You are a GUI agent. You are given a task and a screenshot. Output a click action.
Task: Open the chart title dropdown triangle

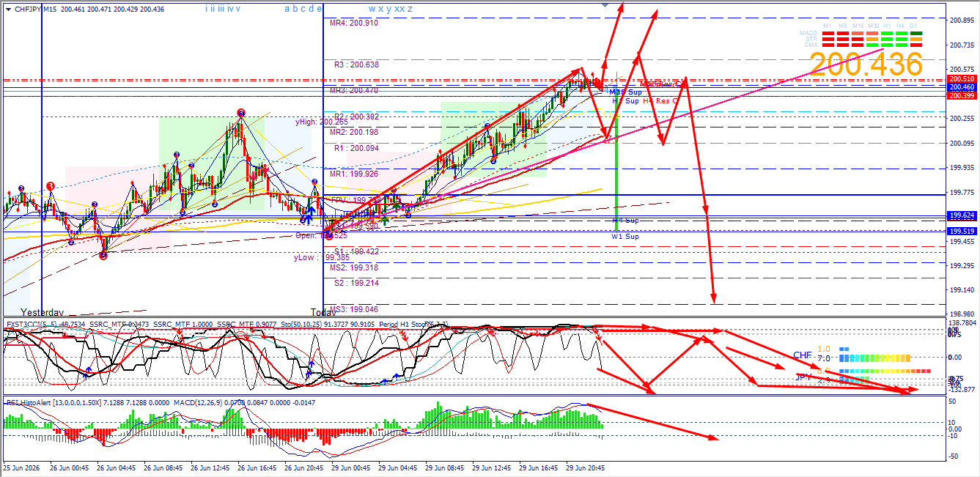pyautogui.click(x=7, y=9)
